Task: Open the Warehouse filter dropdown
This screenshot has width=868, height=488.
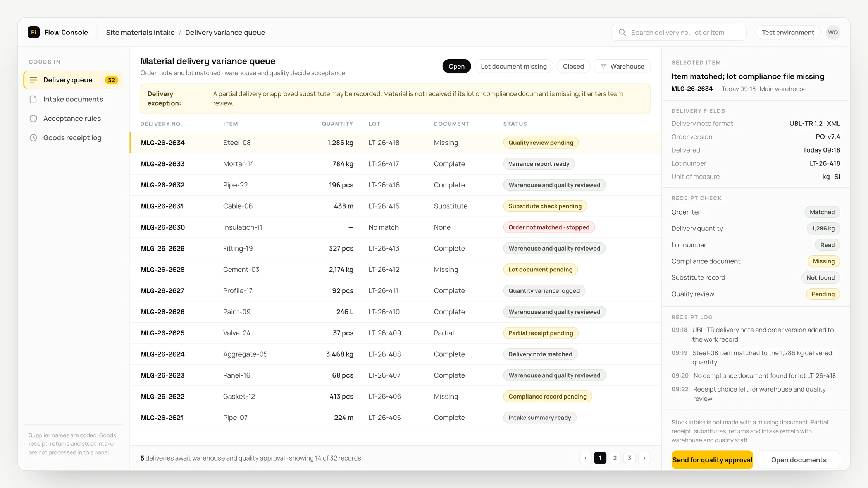Action: 622,67
